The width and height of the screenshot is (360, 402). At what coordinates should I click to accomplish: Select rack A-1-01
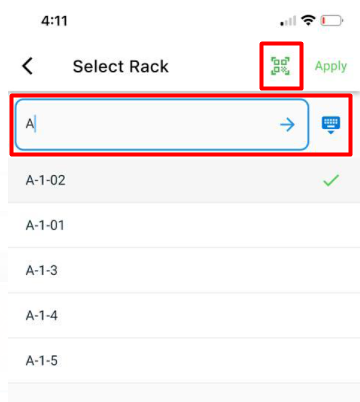tap(184, 225)
